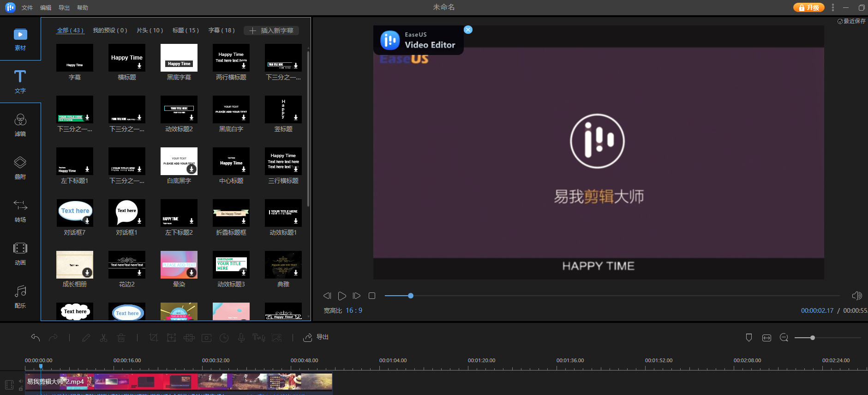Open the 文字 text panel
The width and height of the screenshot is (868, 395).
[20, 82]
